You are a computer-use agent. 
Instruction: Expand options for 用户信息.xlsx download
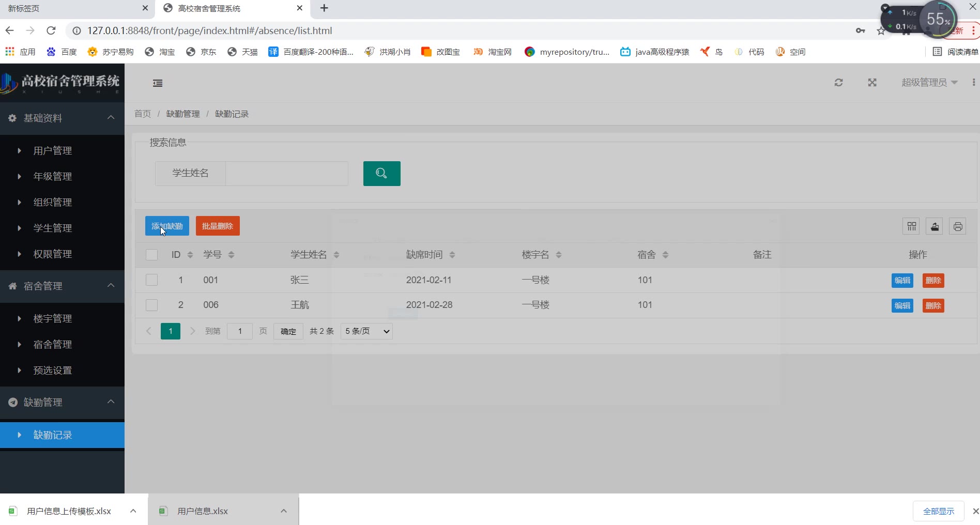[283, 511]
